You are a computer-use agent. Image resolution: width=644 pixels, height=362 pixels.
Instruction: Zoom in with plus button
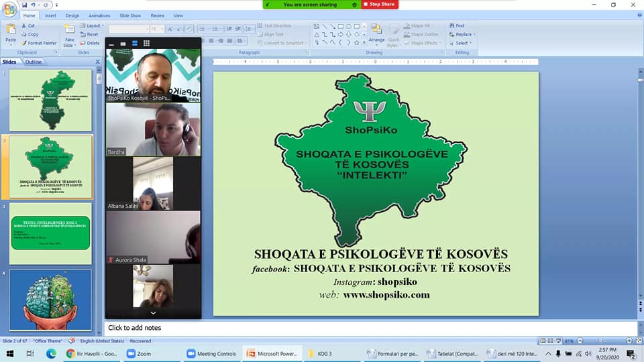click(629, 341)
